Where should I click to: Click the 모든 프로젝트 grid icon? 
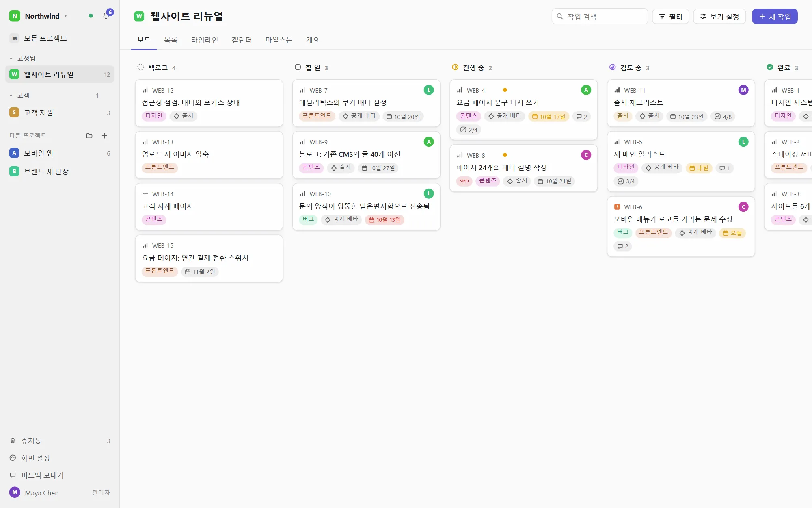coord(15,38)
